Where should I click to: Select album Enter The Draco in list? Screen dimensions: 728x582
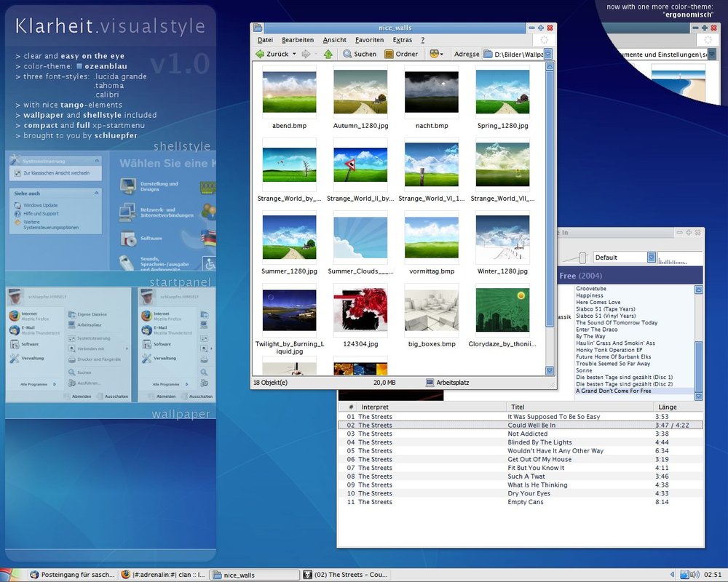(x=596, y=330)
